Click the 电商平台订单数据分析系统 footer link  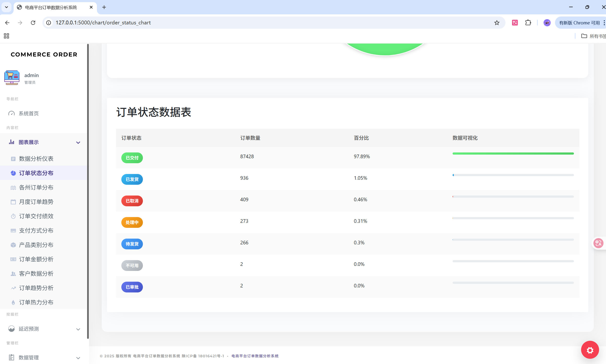(x=255, y=356)
